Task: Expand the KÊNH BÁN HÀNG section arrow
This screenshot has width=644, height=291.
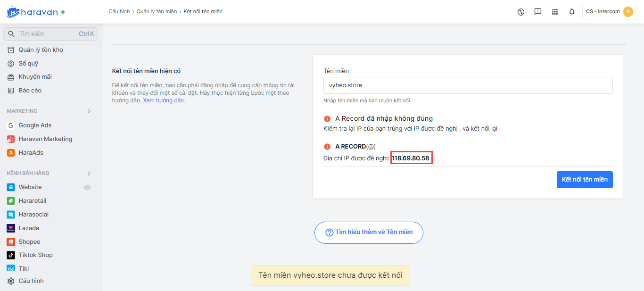Action: [89, 174]
